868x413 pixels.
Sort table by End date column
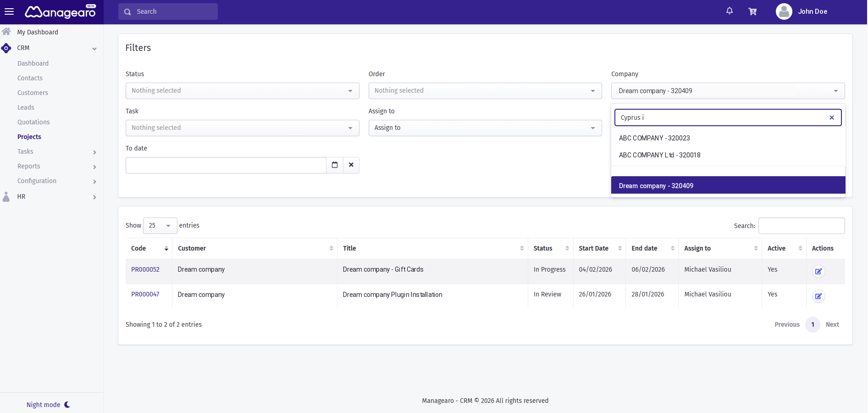652,248
